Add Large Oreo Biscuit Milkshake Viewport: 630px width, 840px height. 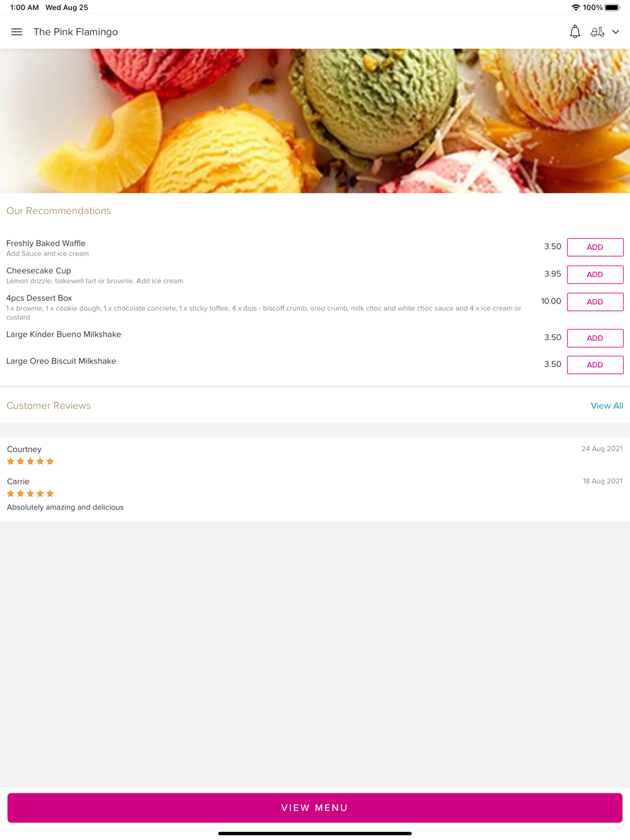click(x=595, y=365)
